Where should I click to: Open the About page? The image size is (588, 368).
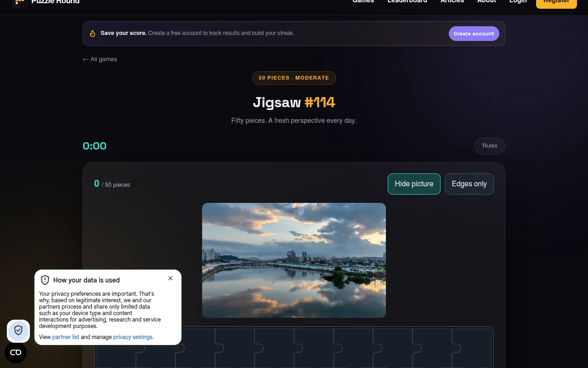coord(486,1)
